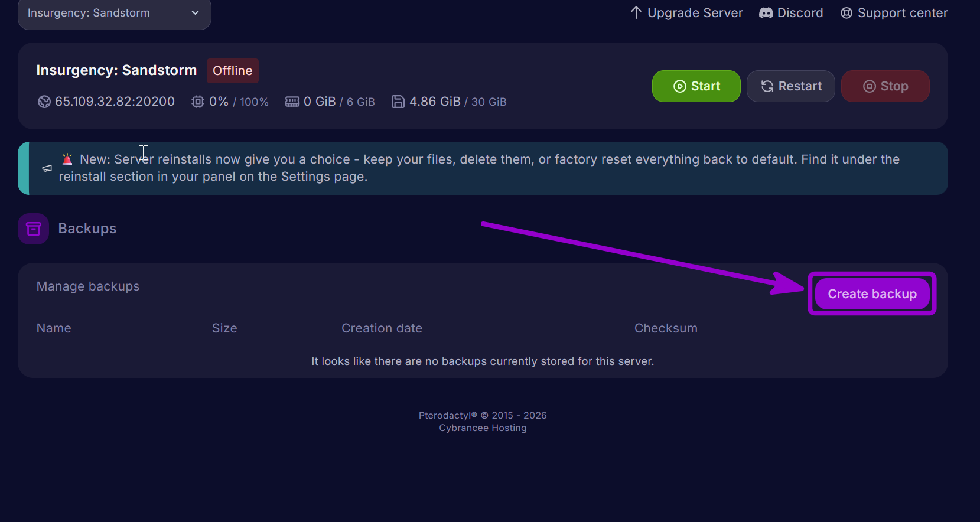980x522 pixels.
Task: Click the Discord logo icon
Action: coord(766,13)
